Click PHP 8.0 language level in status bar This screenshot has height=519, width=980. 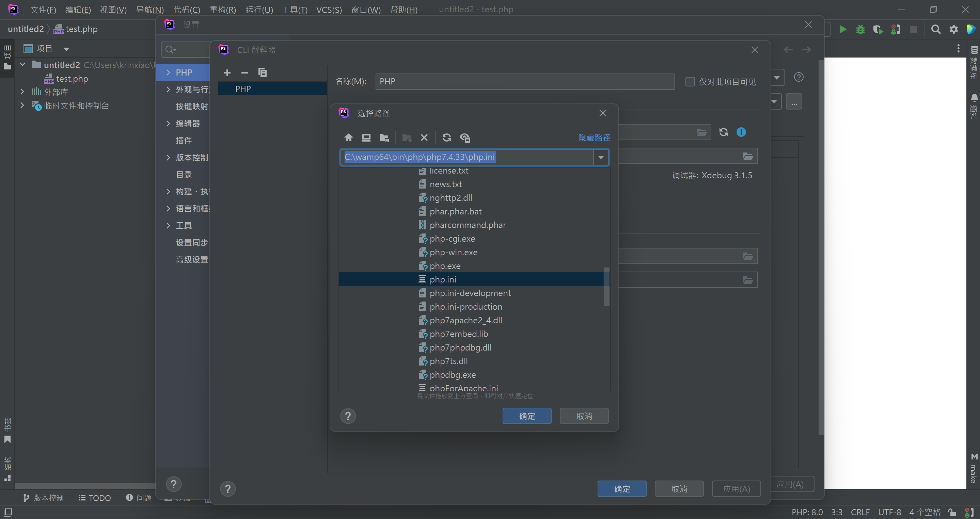pos(807,512)
